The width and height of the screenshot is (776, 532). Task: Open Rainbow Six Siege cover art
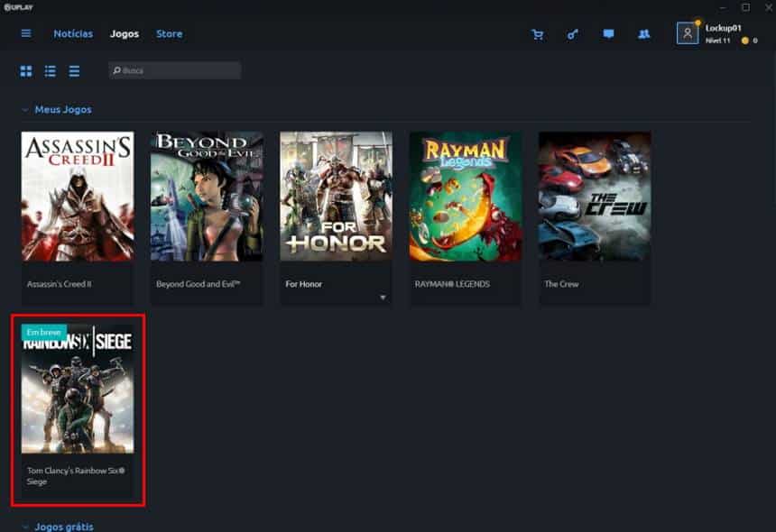(x=78, y=389)
